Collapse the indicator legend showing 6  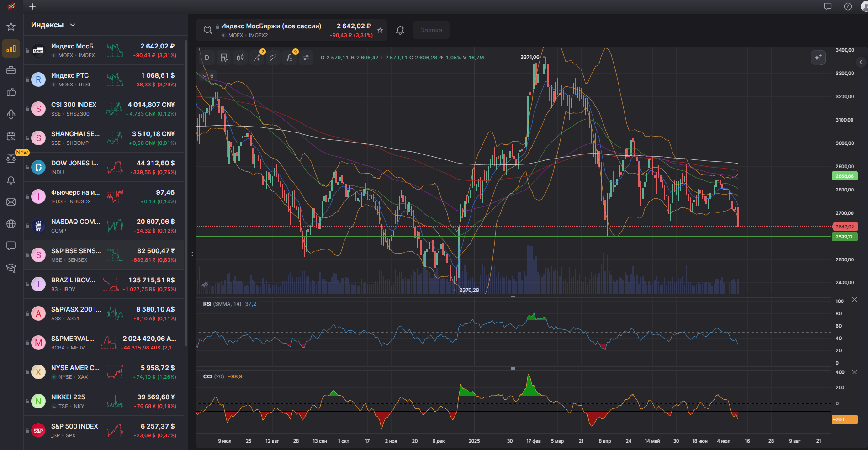205,76
